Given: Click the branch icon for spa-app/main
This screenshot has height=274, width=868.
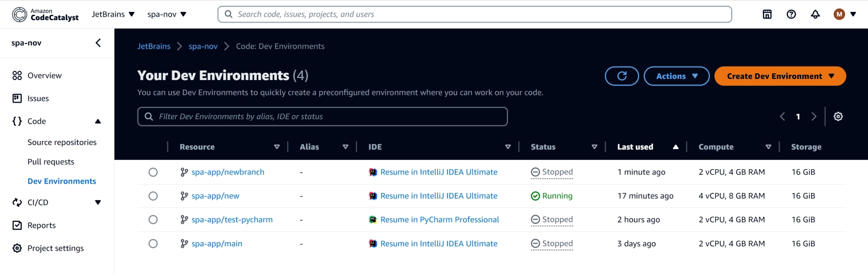Looking at the screenshot, I should tap(184, 244).
